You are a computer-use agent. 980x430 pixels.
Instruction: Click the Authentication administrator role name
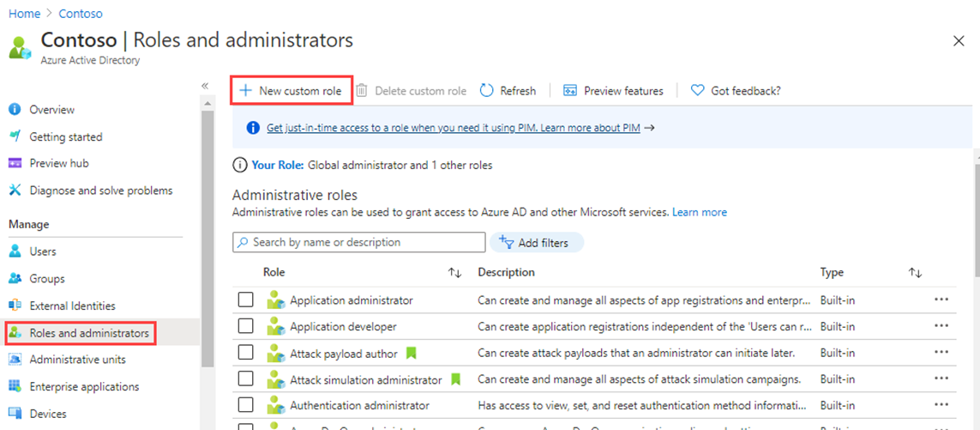click(x=359, y=406)
